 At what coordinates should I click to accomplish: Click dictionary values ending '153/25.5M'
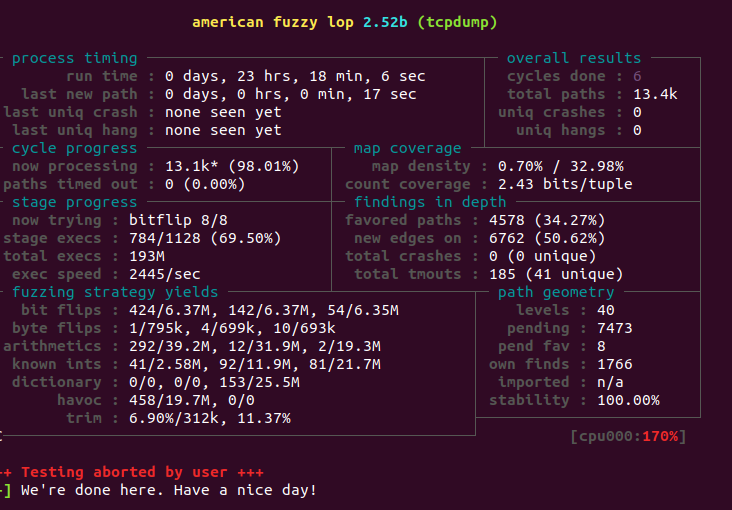[x=214, y=382]
